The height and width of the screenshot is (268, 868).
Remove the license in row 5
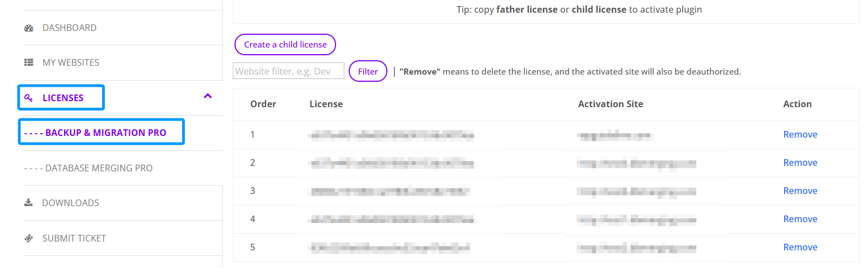[x=800, y=247]
